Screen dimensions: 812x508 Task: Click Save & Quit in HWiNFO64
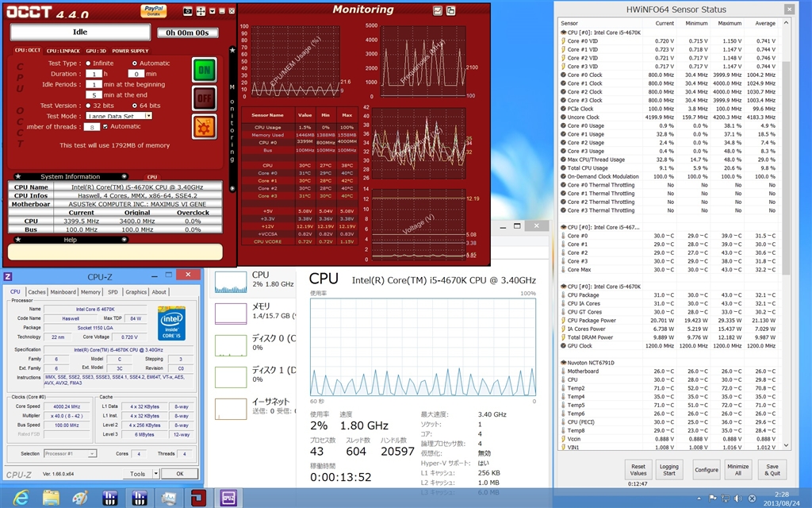[x=772, y=470]
